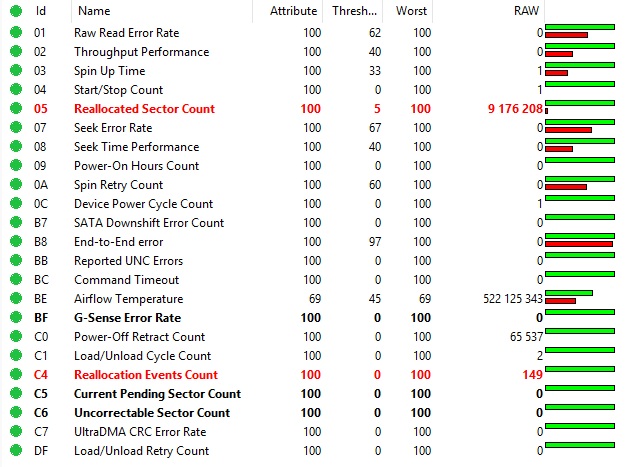Click health bar for Seek Error Rate
The width and height of the screenshot is (630, 467).
[580, 128]
